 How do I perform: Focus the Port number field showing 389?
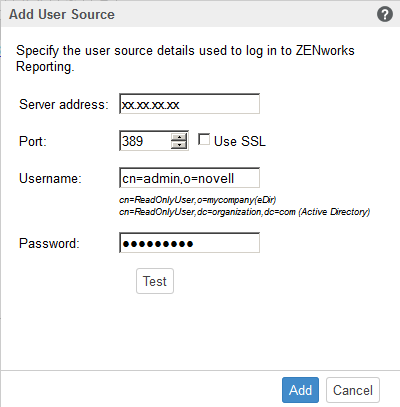tap(145, 141)
